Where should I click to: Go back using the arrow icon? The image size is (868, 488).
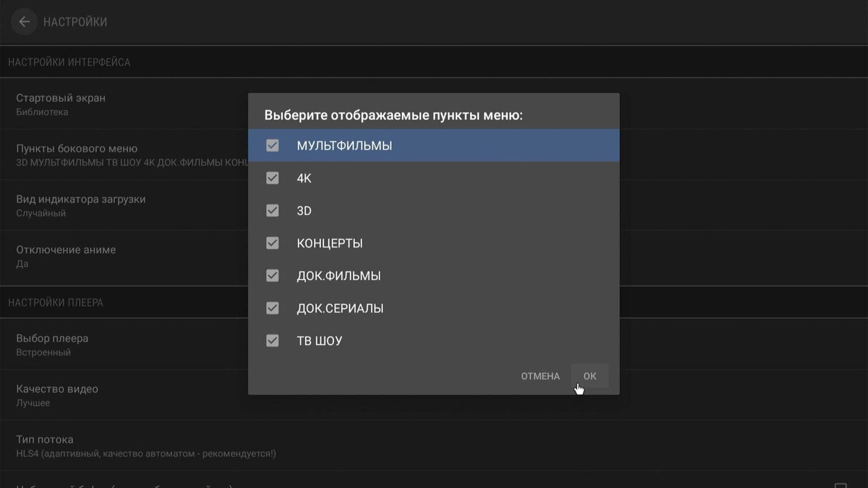tap(24, 22)
